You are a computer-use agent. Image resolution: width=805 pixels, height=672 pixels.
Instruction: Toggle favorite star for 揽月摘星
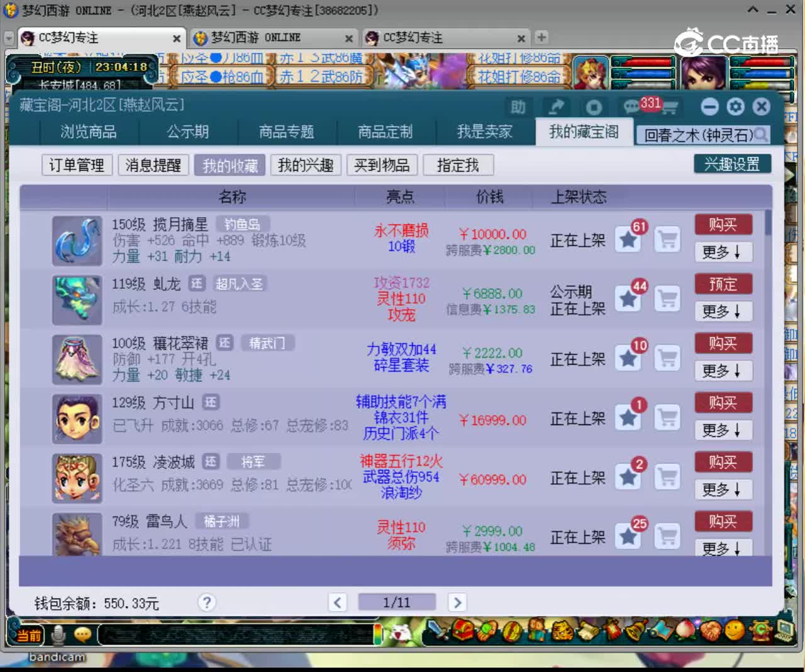(628, 239)
